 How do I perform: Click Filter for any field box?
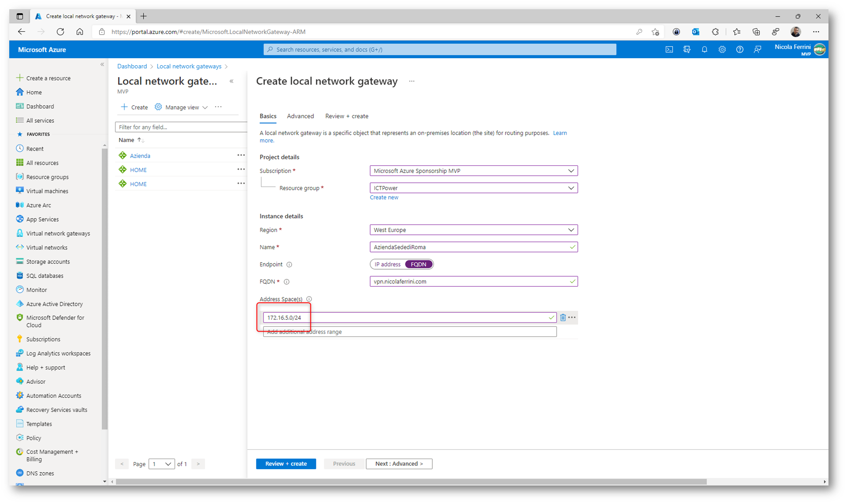[181, 127]
